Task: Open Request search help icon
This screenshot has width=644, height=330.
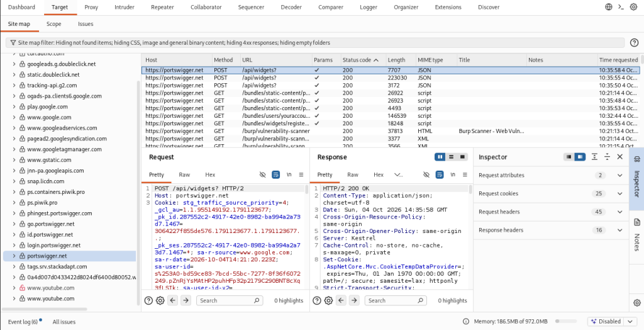Action: [x=148, y=300]
